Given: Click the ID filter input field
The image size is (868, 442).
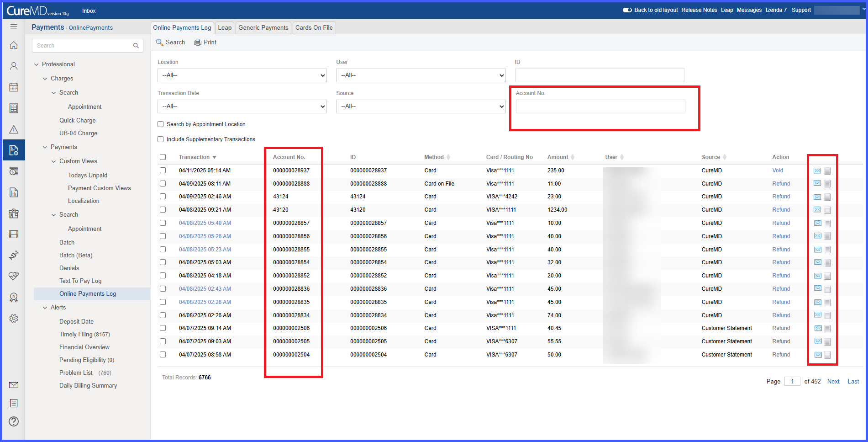Looking at the screenshot, I should (600, 75).
